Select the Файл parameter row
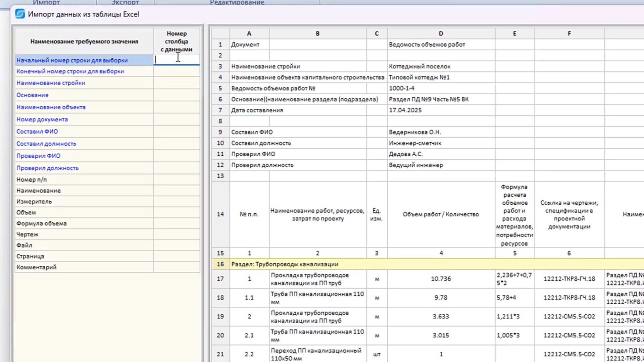 [107, 245]
